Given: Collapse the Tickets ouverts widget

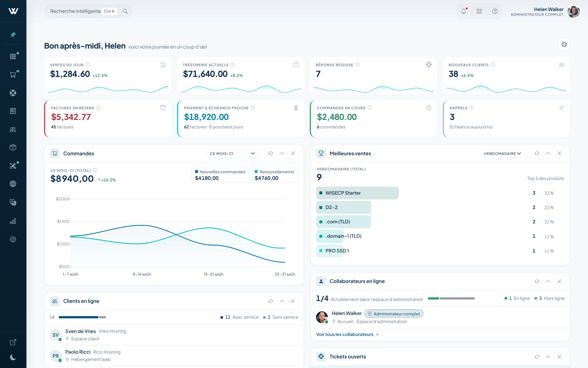Looking at the screenshot, I should tap(548, 357).
